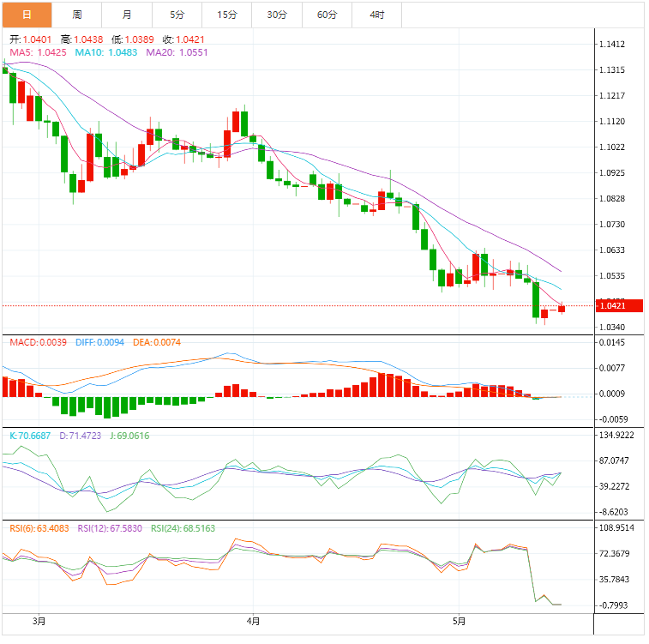Click the 1.1120 price axis label

pos(612,122)
